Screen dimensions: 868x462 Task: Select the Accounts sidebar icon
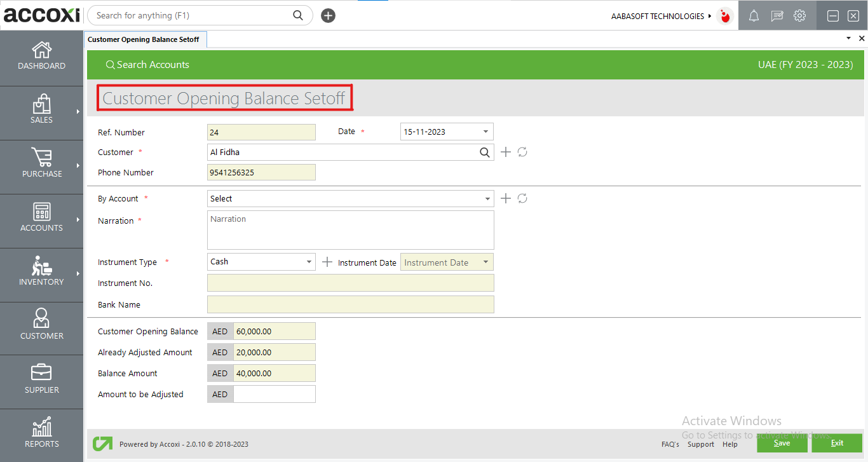point(41,219)
